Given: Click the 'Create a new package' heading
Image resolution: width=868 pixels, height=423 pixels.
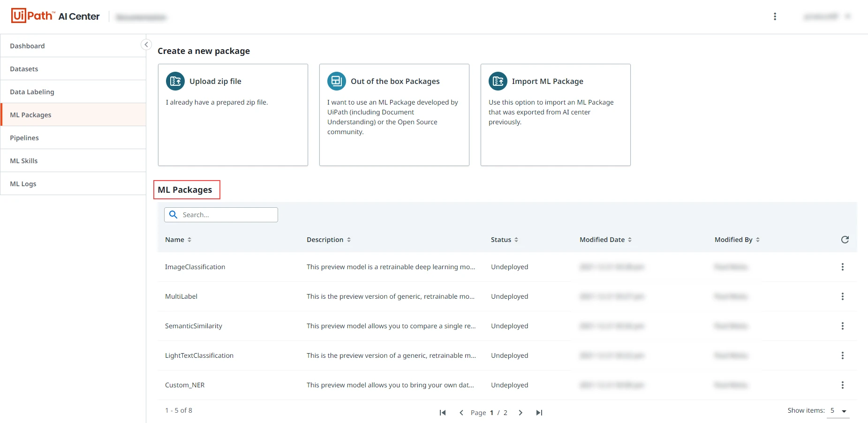Looking at the screenshot, I should 204,51.
